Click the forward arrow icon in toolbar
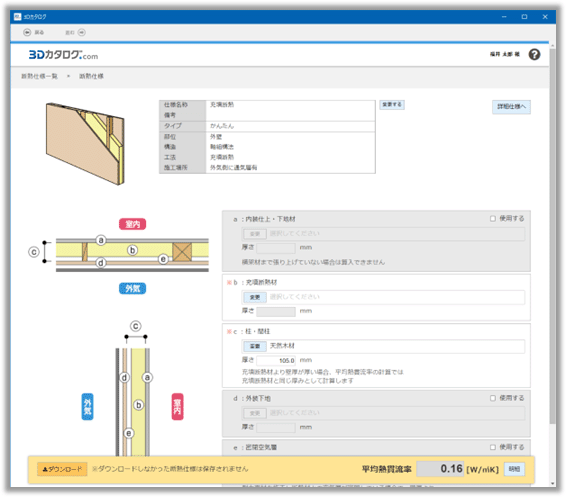This screenshot has width=566, height=497. tap(82, 32)
